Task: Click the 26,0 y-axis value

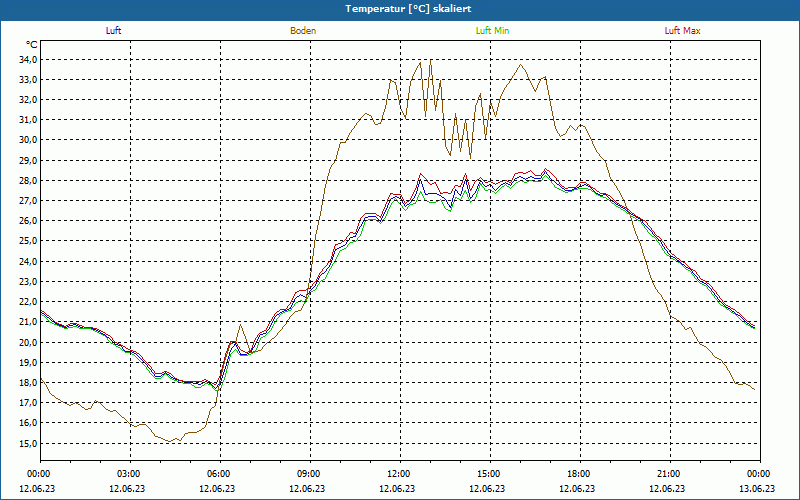Action: click(x=28, y=221)
